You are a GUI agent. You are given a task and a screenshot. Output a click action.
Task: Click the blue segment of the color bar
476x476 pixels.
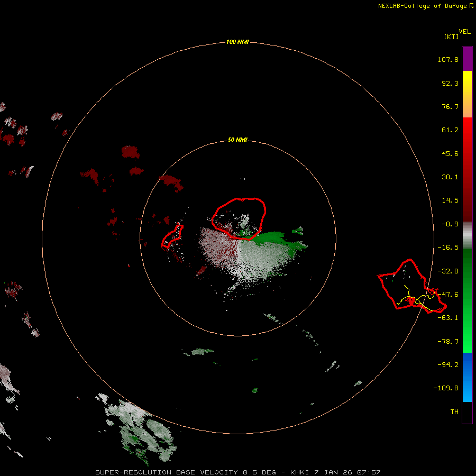(x=467, y=377)
